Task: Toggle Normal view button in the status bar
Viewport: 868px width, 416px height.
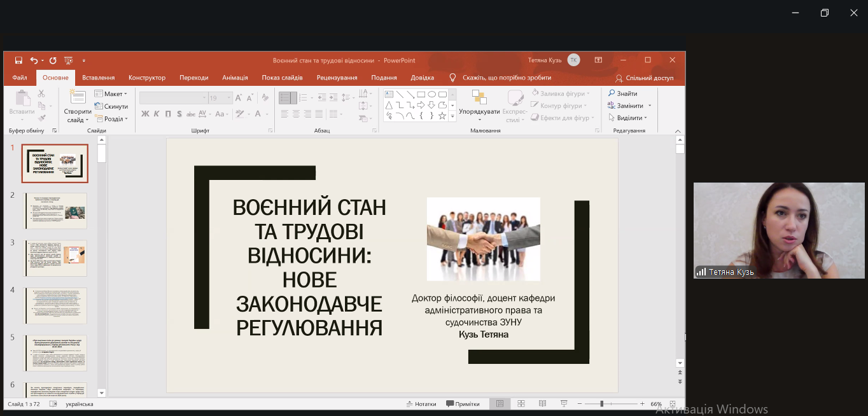Action: pos(500,404)
